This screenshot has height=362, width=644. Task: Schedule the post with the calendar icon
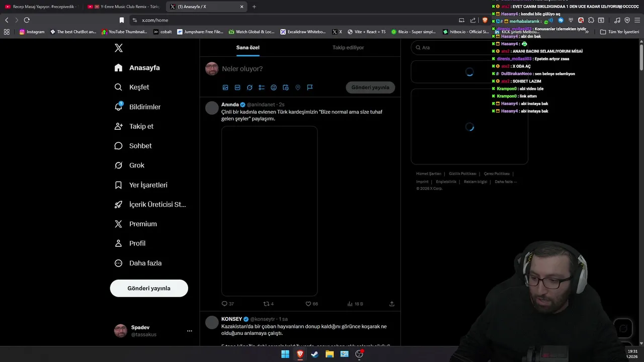coord(286,87)
